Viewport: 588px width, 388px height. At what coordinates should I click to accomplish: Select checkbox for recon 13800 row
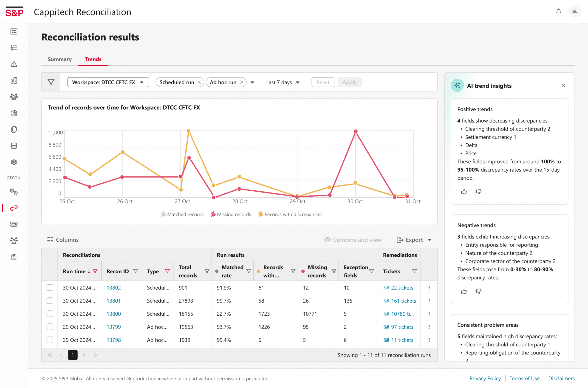pos(50,314)
